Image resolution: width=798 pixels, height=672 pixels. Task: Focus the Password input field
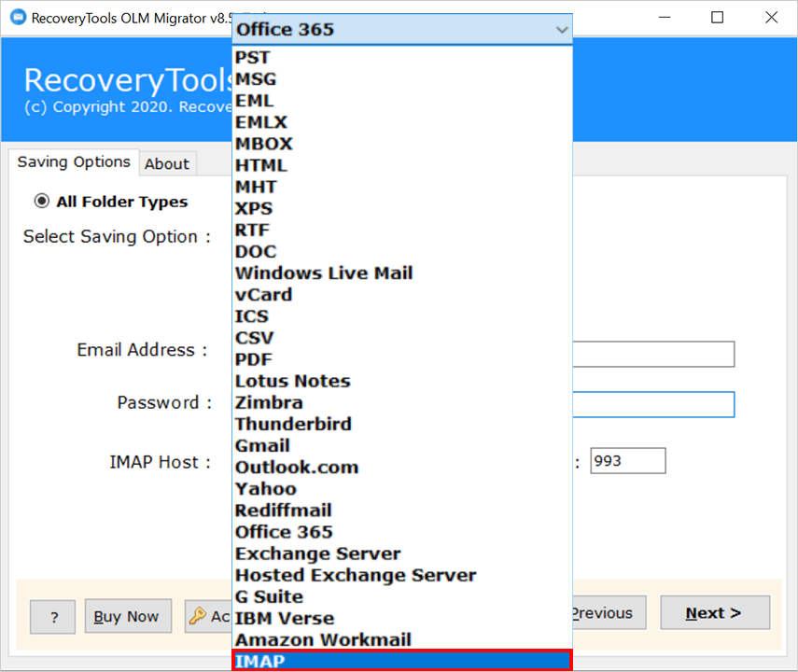click(x=653, y=404)
